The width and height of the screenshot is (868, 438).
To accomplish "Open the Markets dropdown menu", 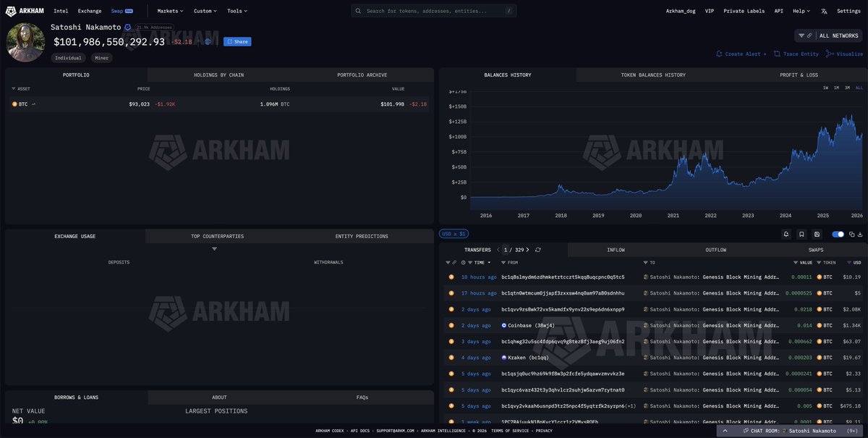I will point(170,11).
